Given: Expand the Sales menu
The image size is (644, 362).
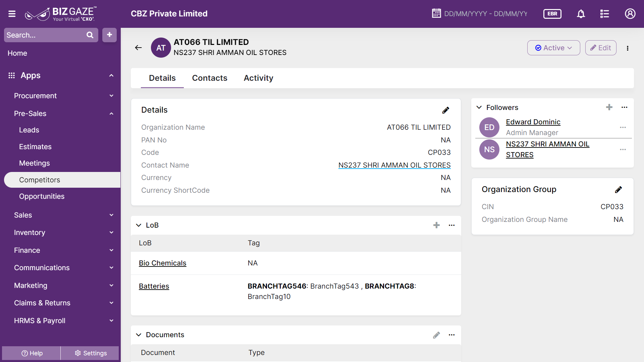Looking at the screenshot, I should 111,215.
